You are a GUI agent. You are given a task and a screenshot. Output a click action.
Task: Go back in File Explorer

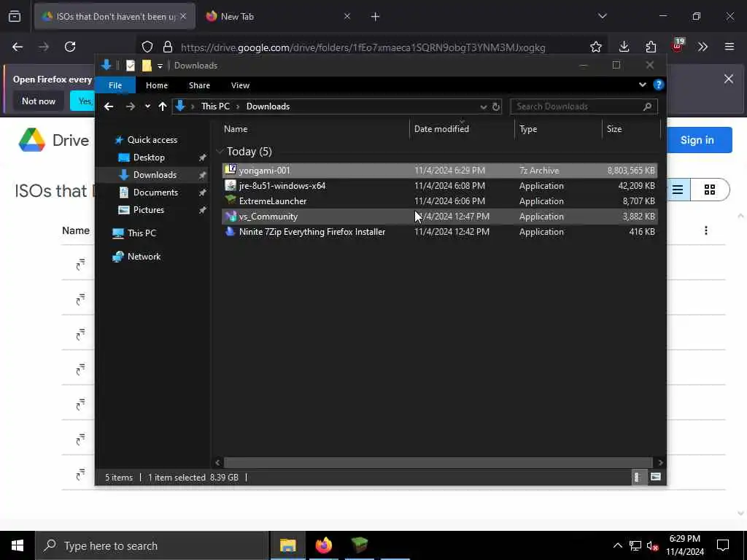(x=109, y=106)
